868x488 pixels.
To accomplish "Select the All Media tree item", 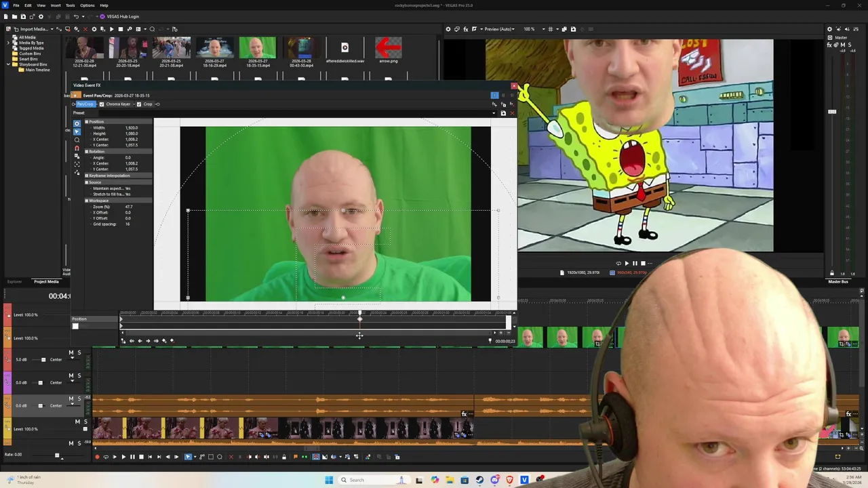I will tap(27, 37).
